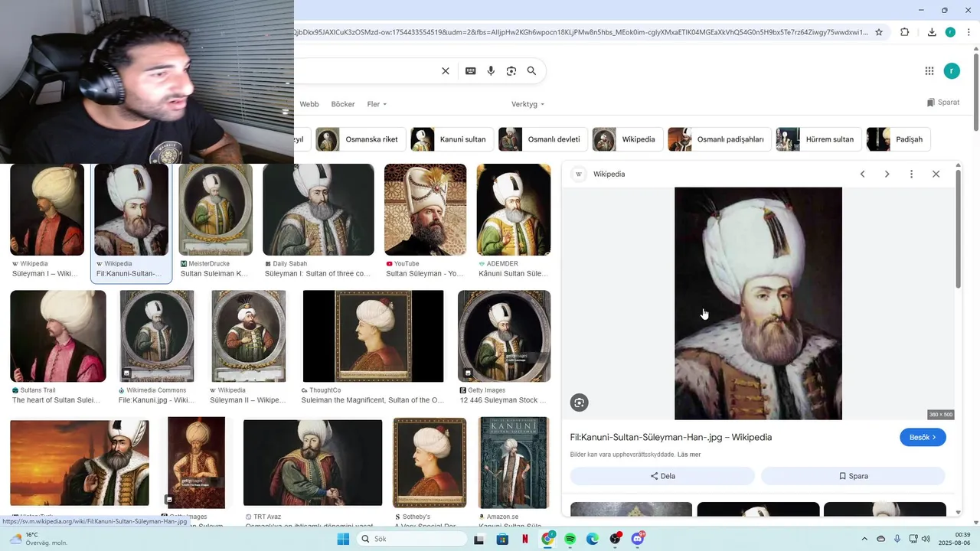This screenshot has width=980, height=551.
Task: Select the Osmanska riket filter chip
Action: [x=359, y=139]
